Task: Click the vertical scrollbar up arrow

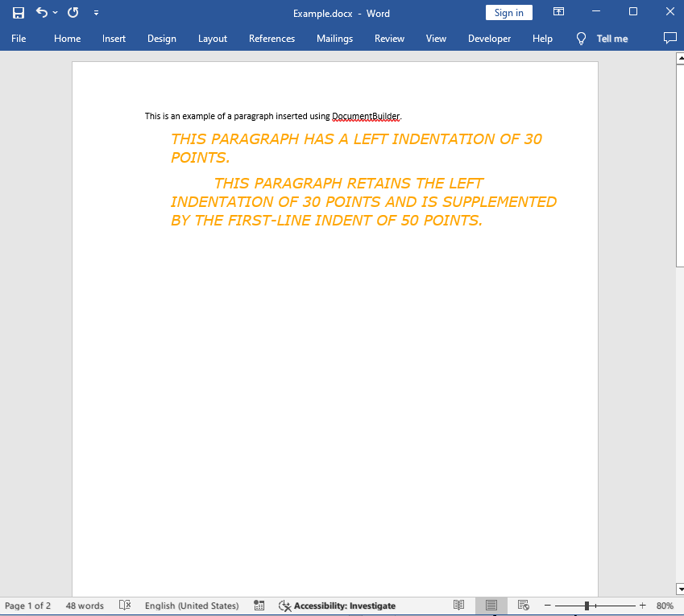Action: [680, 58]
